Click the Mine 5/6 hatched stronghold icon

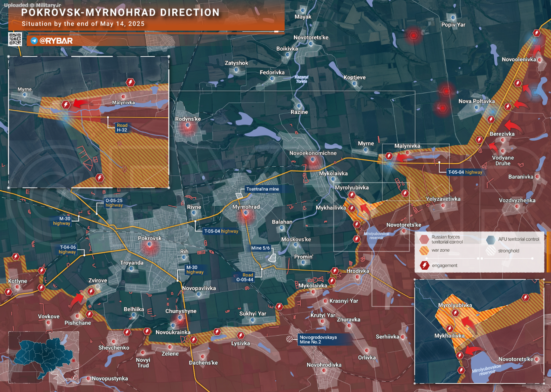click(272, 258)
